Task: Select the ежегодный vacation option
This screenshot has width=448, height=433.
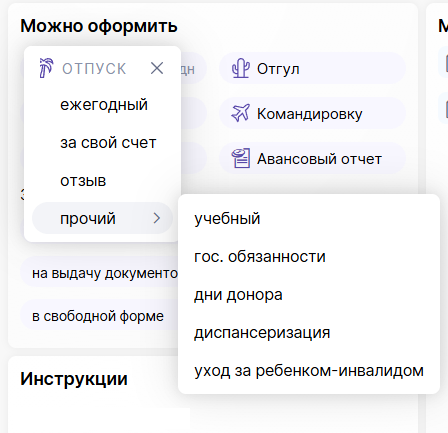Action: (x=103, y=105)
